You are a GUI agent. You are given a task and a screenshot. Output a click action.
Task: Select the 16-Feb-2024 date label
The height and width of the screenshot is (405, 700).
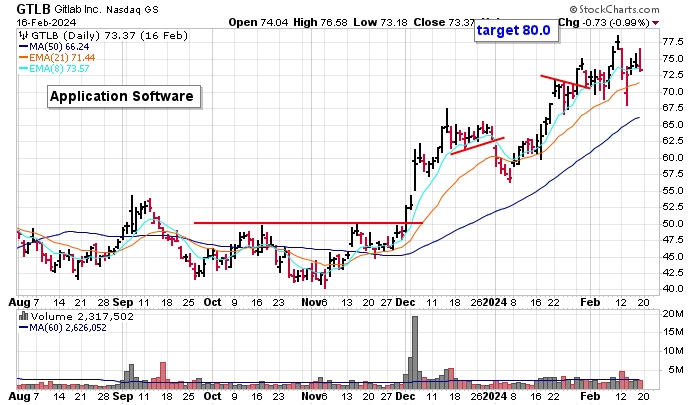coord(46,22)
